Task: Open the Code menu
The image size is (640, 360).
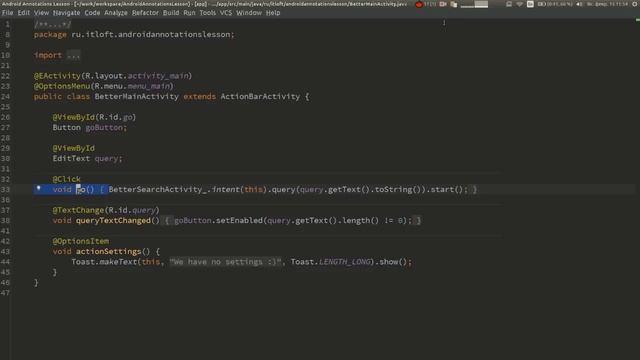Action: click(92, 13)
